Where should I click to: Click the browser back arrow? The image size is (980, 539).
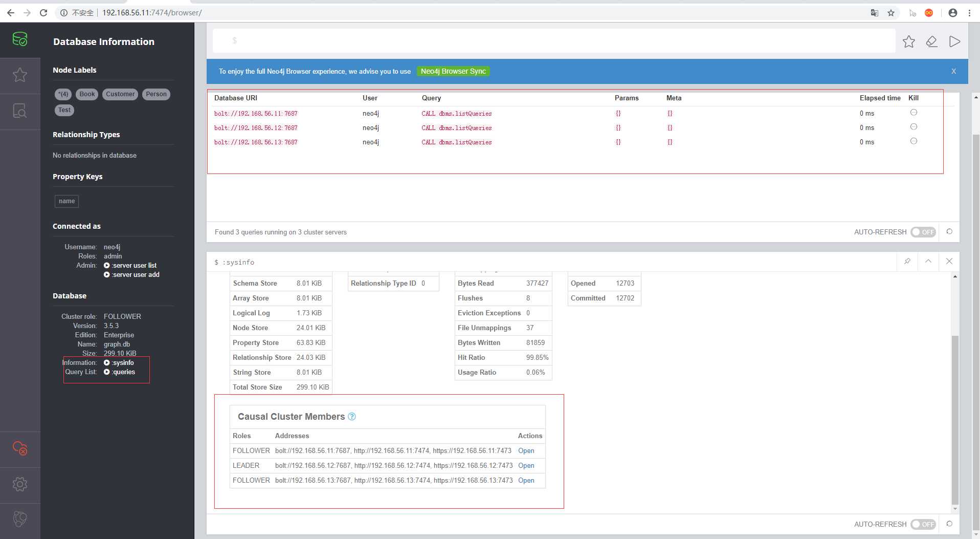tap(11, 13)
